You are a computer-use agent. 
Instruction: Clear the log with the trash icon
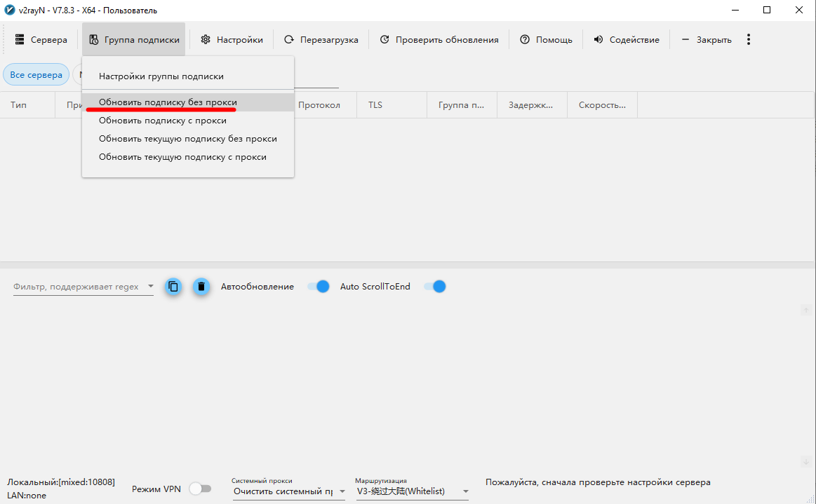coord(201,287)
